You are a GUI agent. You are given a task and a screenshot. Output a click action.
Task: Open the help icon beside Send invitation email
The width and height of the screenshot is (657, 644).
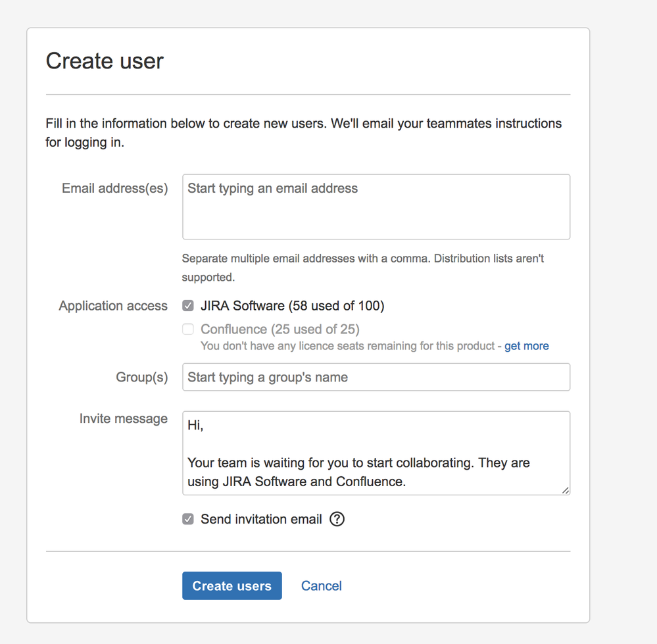click(x=337, y=519)
